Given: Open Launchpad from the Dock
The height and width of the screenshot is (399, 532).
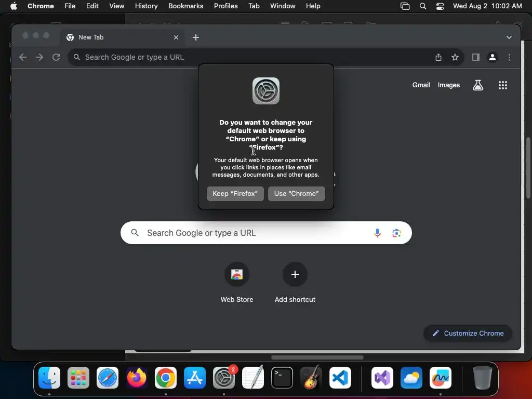Looking at the screenshot, I should coord(78,378).
